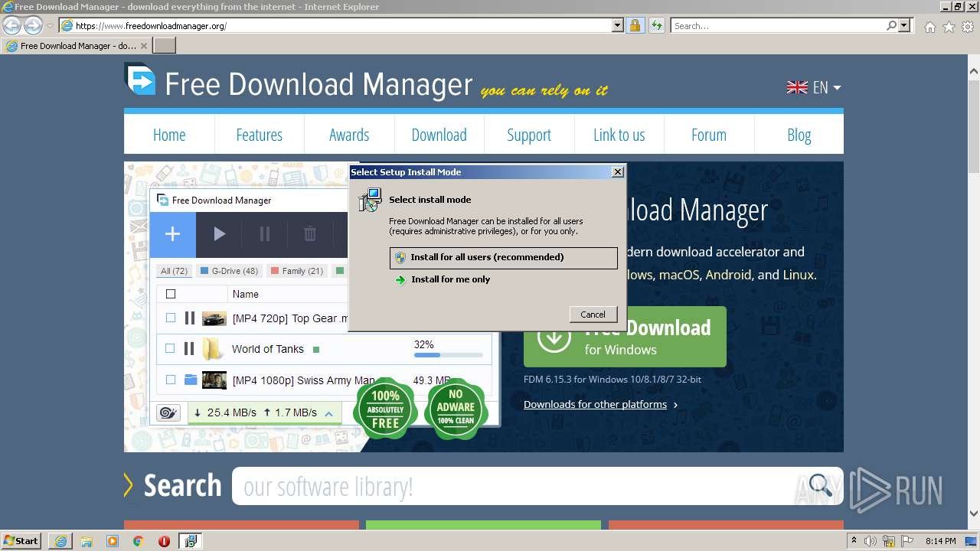Screen dimensions: 980x551
Task: Open the EN language dropdown
Action: pos(826,87)
